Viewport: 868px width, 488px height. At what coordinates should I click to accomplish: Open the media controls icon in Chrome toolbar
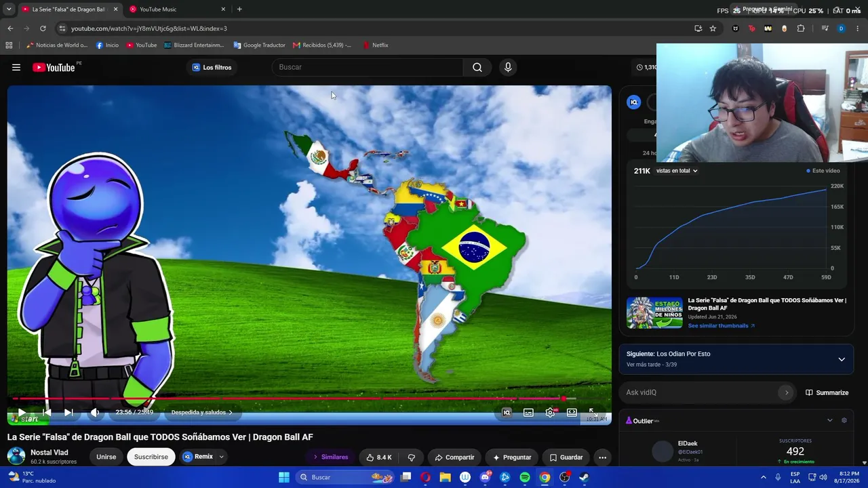click(825, 28)
